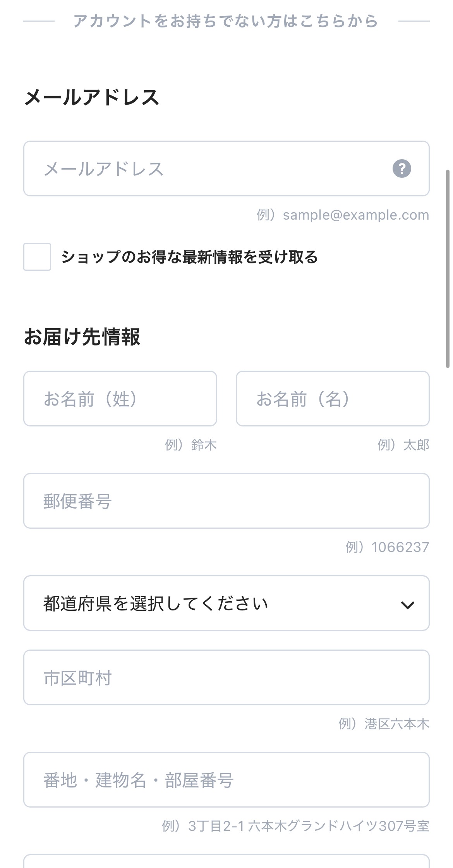The image size is (453, 868).
Task: Focus the メールアドレス input field
Action: click(226, 168)
